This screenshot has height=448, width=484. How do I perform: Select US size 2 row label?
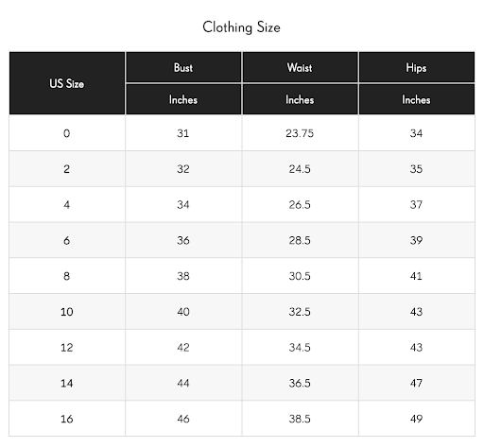pos(67,169)
